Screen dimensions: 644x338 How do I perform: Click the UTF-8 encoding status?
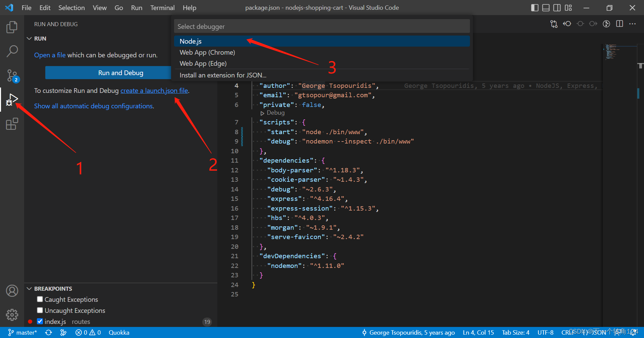click(545, 333)
